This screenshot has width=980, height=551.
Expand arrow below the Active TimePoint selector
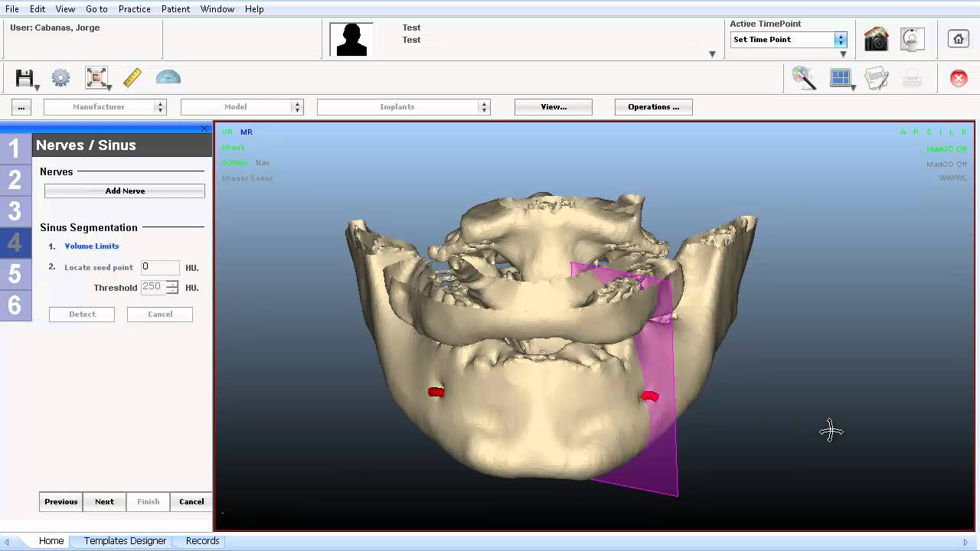coord(843,54)
